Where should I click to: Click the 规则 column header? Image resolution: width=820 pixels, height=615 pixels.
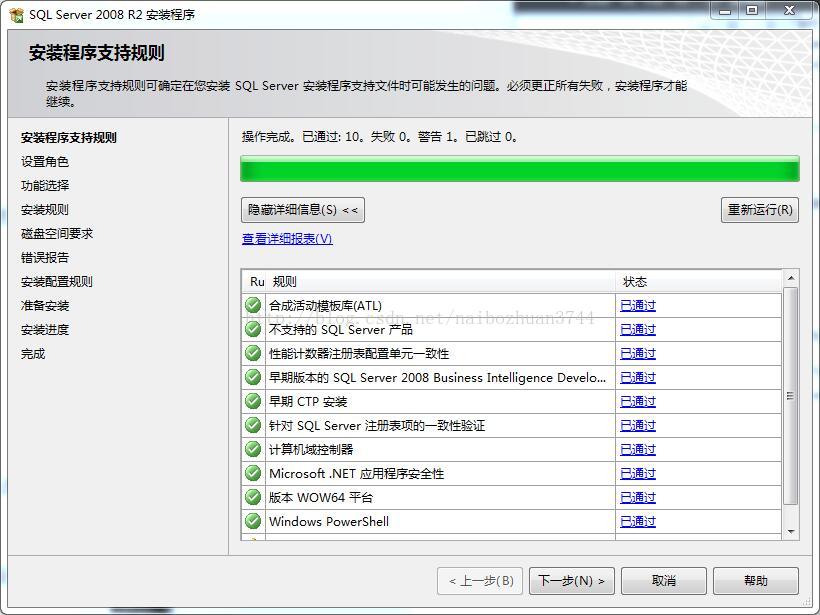click(x=442, y=282)
